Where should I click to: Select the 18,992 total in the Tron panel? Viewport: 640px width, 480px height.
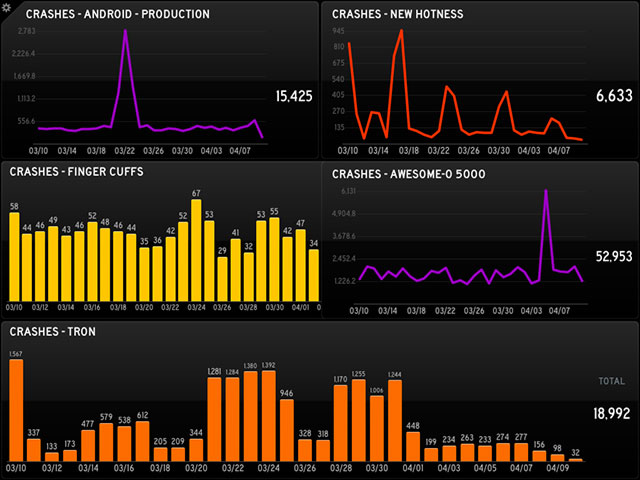611,412
